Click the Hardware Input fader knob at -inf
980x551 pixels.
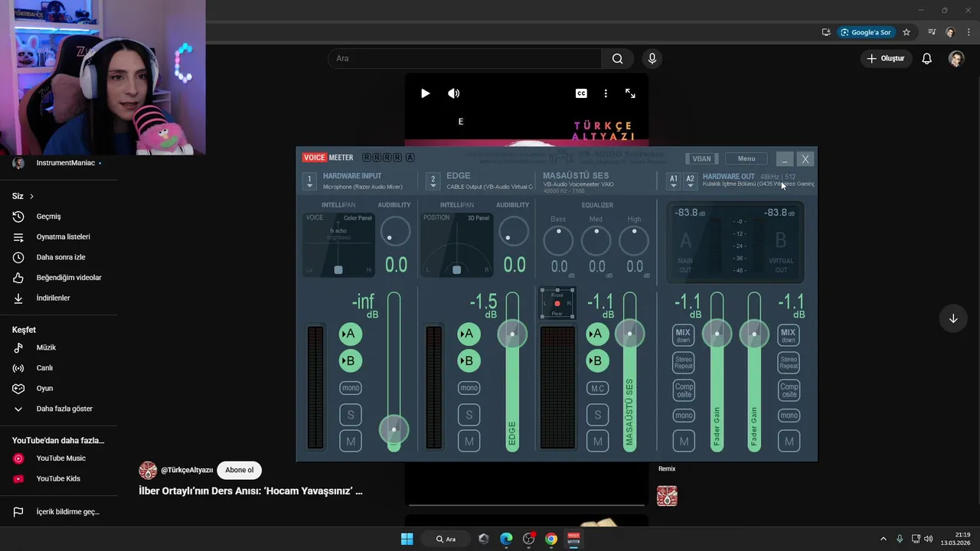(394, 429)
